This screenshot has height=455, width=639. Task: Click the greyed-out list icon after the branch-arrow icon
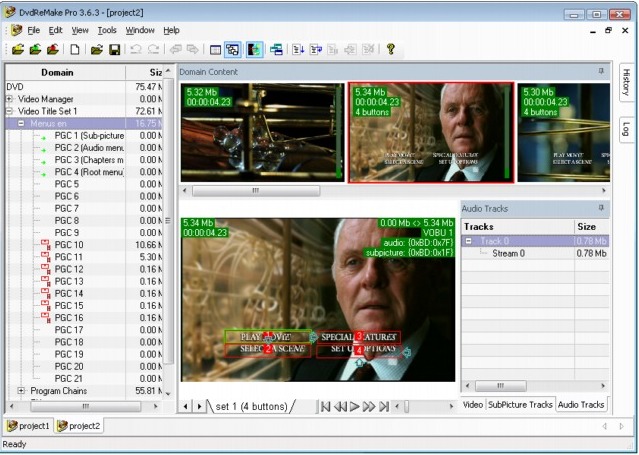click(333, 50)
